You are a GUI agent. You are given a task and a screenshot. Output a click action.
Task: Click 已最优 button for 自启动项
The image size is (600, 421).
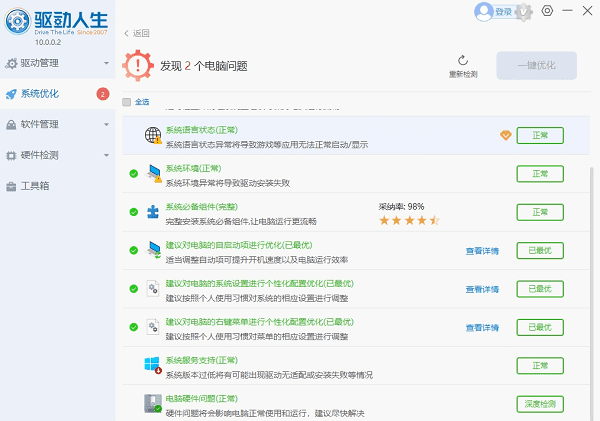coord(540,250)
